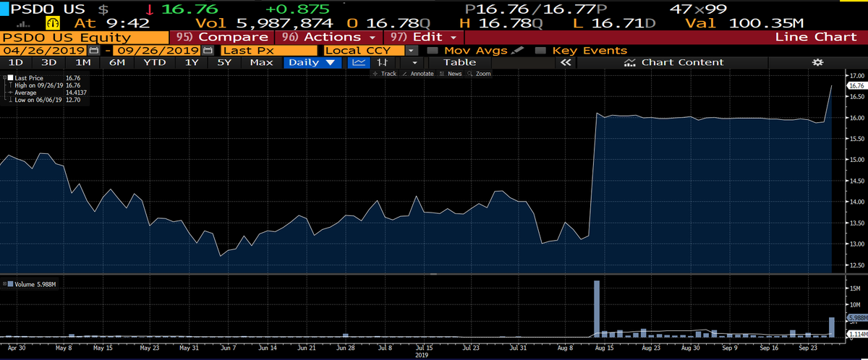The image size is (868, 360).
Task: Open the Local CCY currency dropdown arrow
Action: tap(412, 51)
